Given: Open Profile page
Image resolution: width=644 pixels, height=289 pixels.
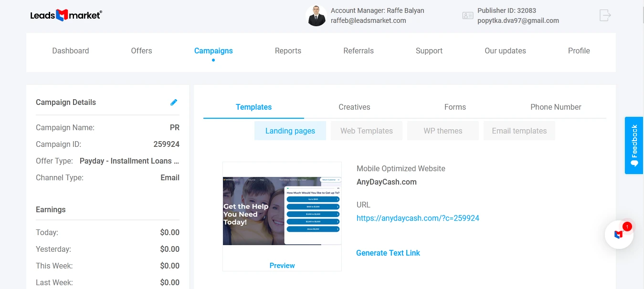Looking at the screenshot, I should point(579,51).
